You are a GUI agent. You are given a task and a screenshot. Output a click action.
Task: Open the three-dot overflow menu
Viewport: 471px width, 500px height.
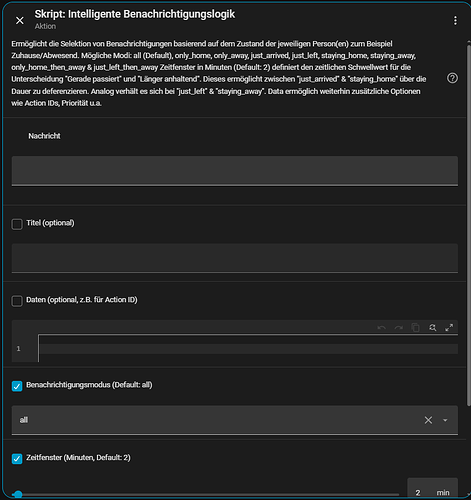coord(455,21)
